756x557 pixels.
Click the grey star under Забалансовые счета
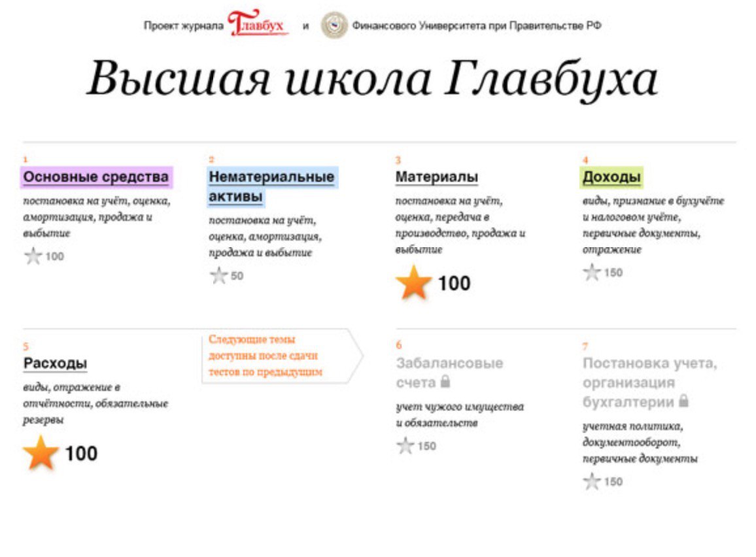pos(405,446)
